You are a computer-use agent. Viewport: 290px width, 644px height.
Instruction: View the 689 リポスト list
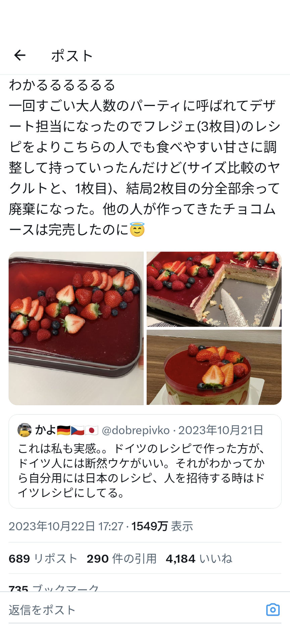(43, 559)
